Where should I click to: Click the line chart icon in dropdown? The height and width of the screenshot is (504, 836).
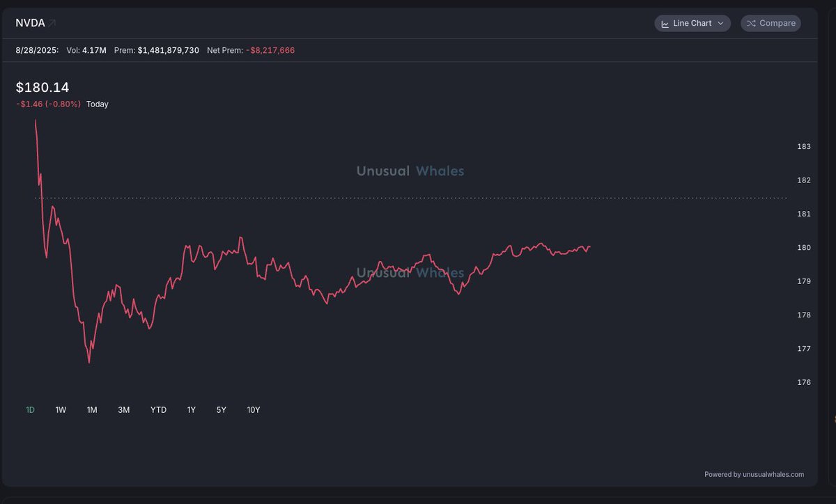click(665, 24)
